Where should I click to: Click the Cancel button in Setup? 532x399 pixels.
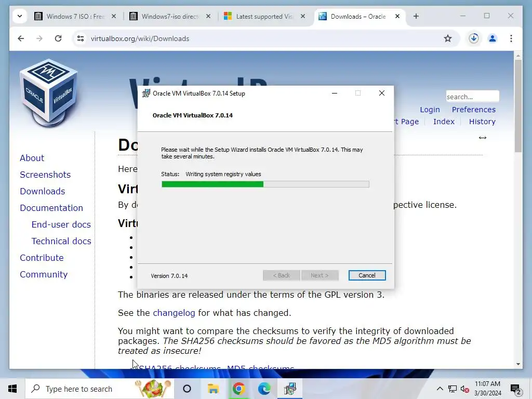(367, 275)
